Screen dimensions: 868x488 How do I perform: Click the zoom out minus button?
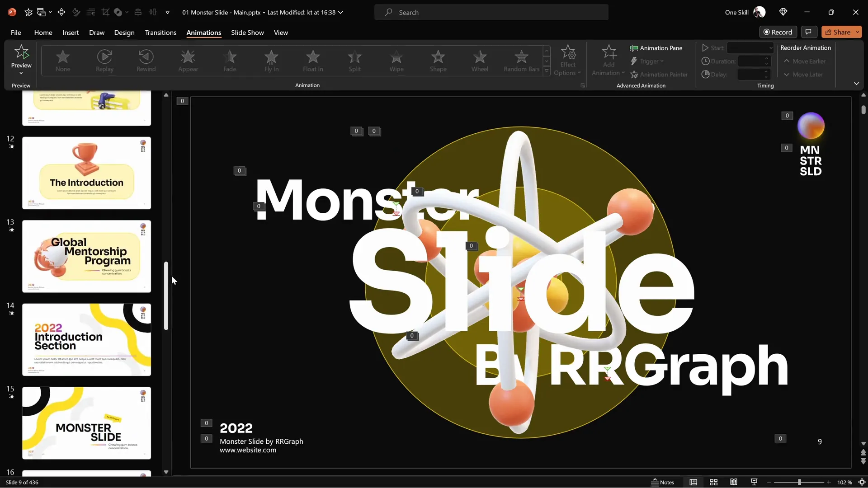(x=769, y=483)
